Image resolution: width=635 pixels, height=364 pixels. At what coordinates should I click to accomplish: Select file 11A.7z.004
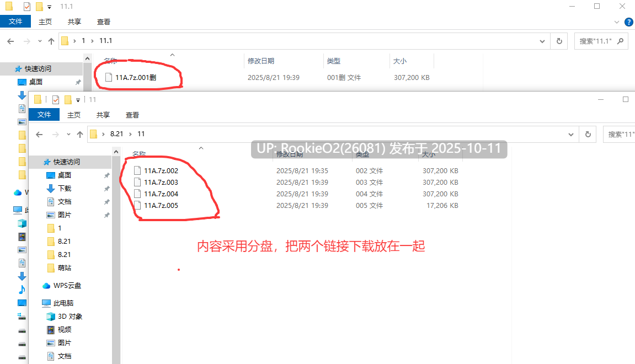[x=161, y=194]
